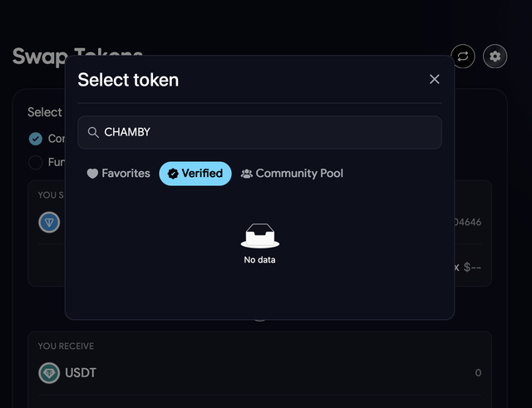Click the USDT token logo icon
Image resolution: width=532 pixels, height=408 pixels.
click(x=49, y=373)
